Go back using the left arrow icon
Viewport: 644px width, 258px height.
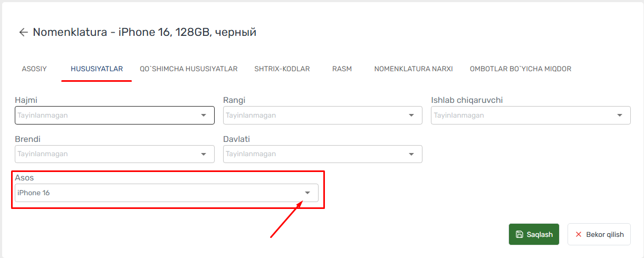23,32
